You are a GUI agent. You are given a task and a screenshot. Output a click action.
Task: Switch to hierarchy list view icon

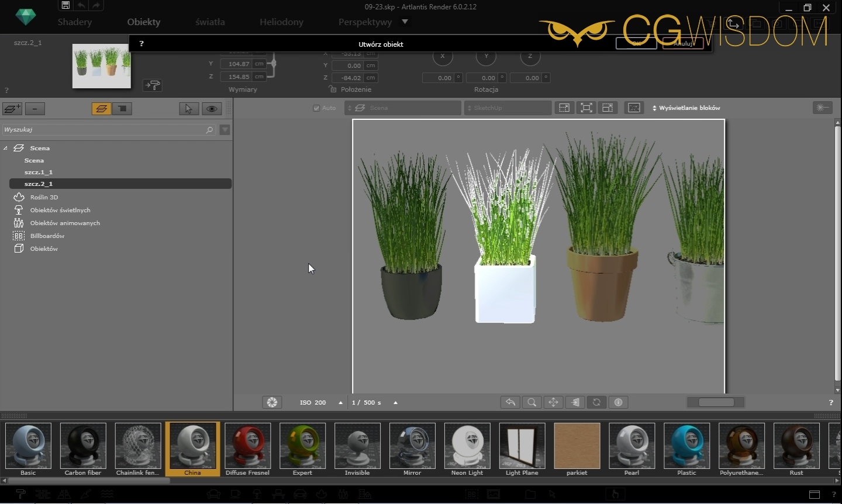tap(122, 109)
